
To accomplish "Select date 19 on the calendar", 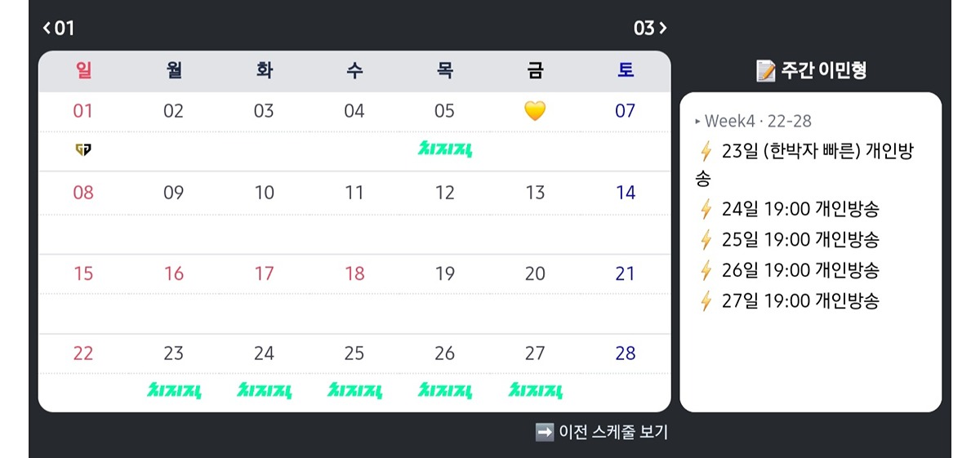I will [x=445, y=273].
